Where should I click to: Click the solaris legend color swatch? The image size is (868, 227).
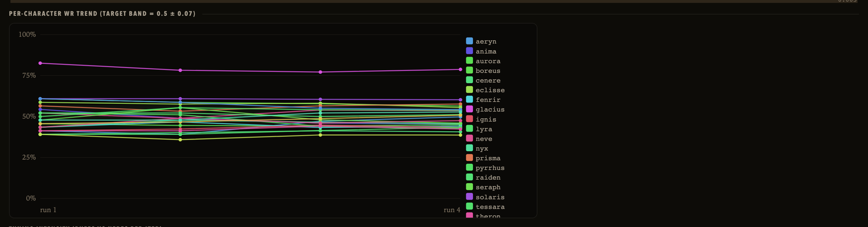click(469, 197)
